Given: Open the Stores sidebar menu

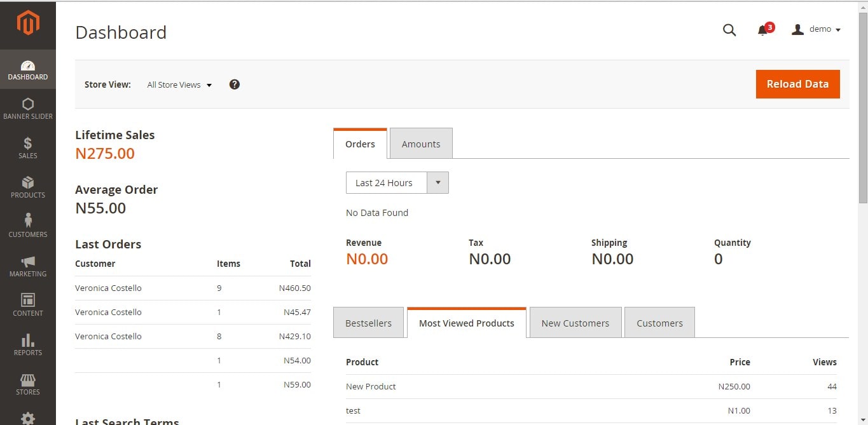Looking at the screenshot, I should coord(28,385).
